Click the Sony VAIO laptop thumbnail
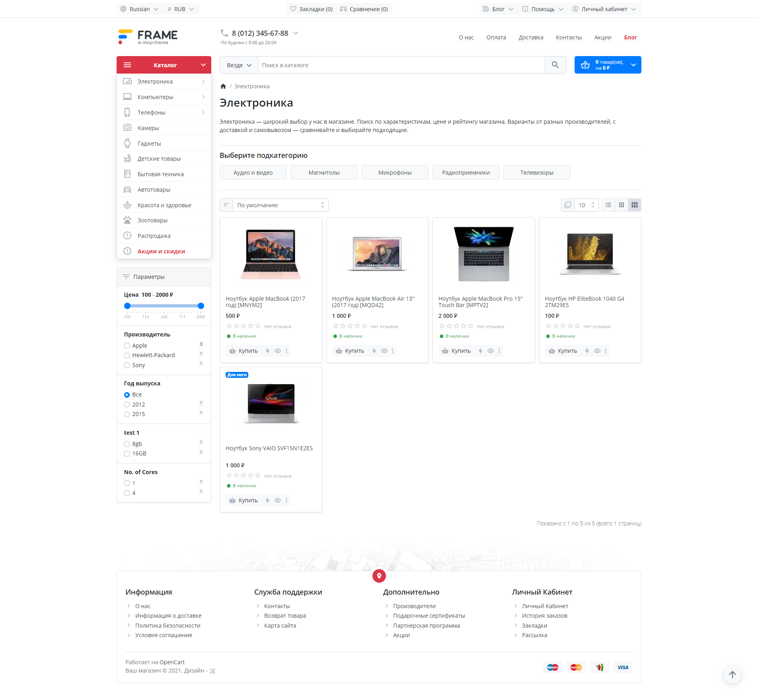The width and height of the screenshot is (758, 700). [x=271, y=404]
